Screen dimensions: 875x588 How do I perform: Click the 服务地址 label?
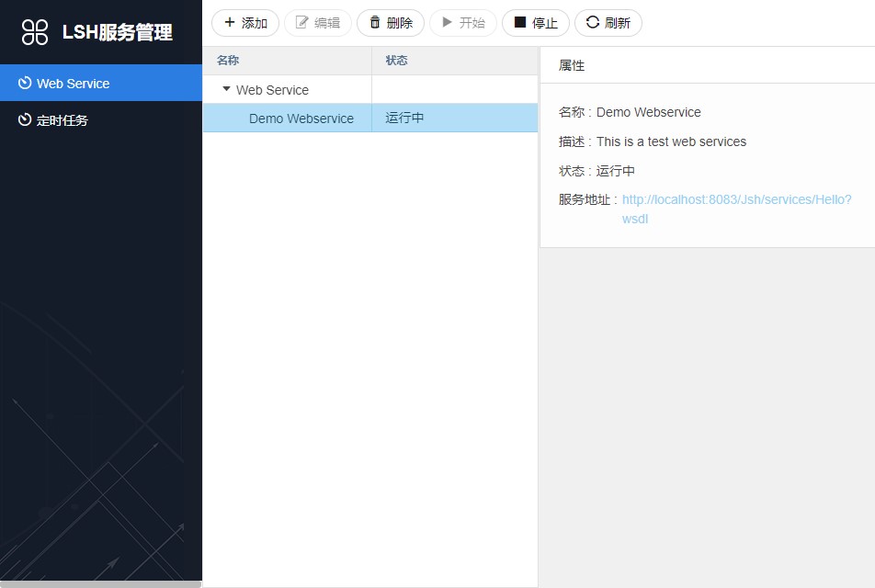pos(587,199)
